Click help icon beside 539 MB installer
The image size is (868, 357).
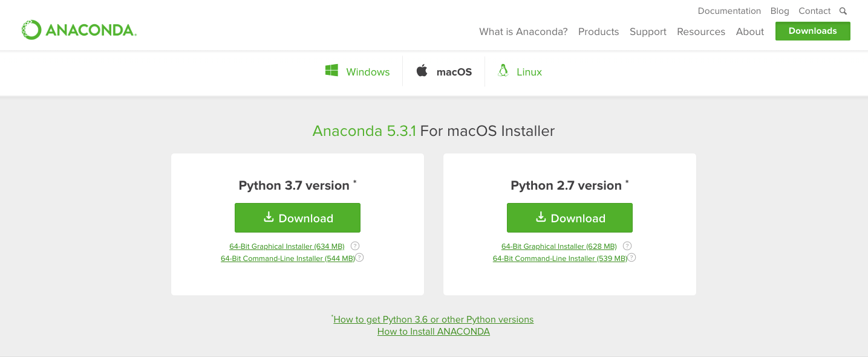(x=631, y=257)
